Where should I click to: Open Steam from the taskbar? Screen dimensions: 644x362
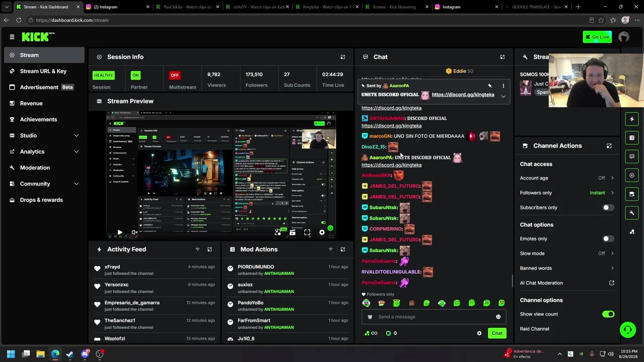70,354
